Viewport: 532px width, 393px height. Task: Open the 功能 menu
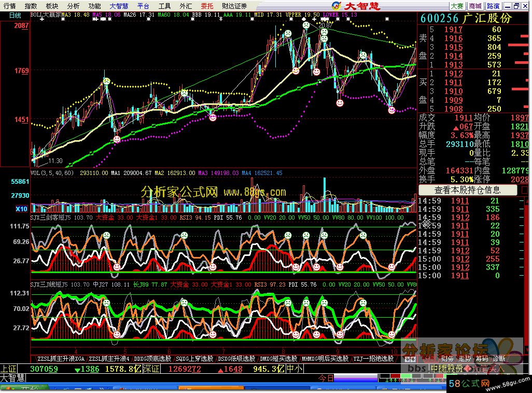(94, 6)
